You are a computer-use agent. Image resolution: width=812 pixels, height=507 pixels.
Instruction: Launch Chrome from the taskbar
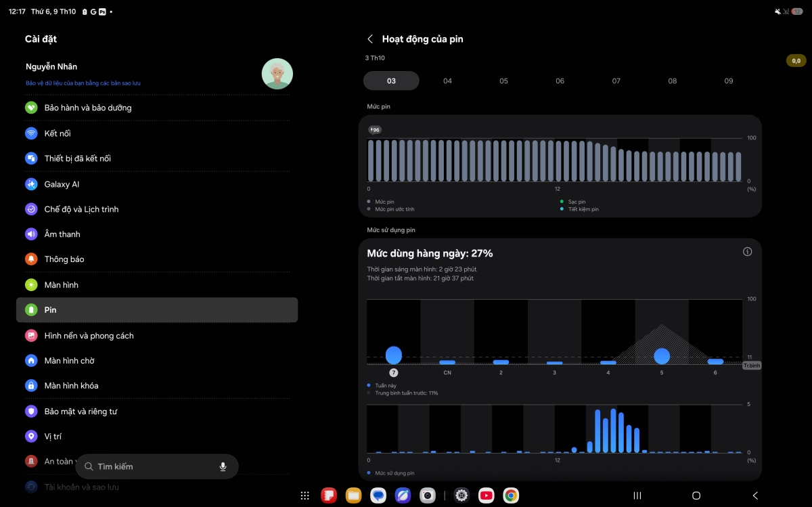[511, 495]
